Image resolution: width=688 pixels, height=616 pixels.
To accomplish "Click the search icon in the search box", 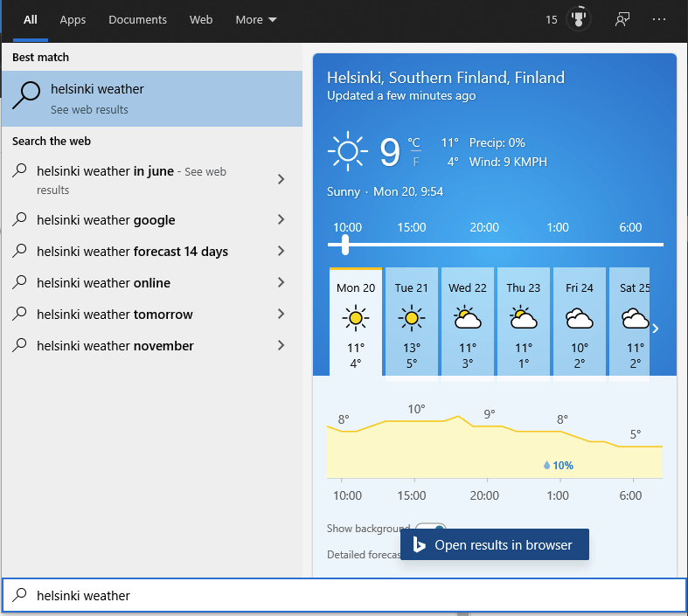I will coord(19,595).
